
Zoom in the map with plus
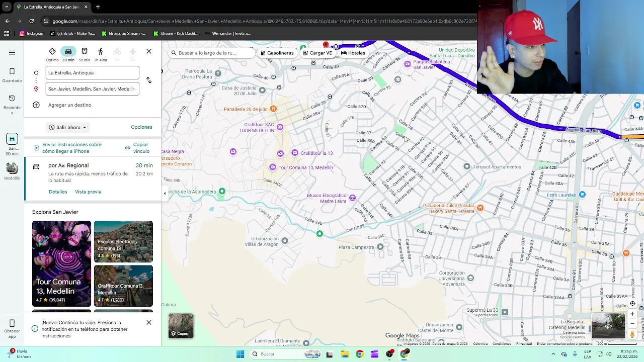[632, 314]
